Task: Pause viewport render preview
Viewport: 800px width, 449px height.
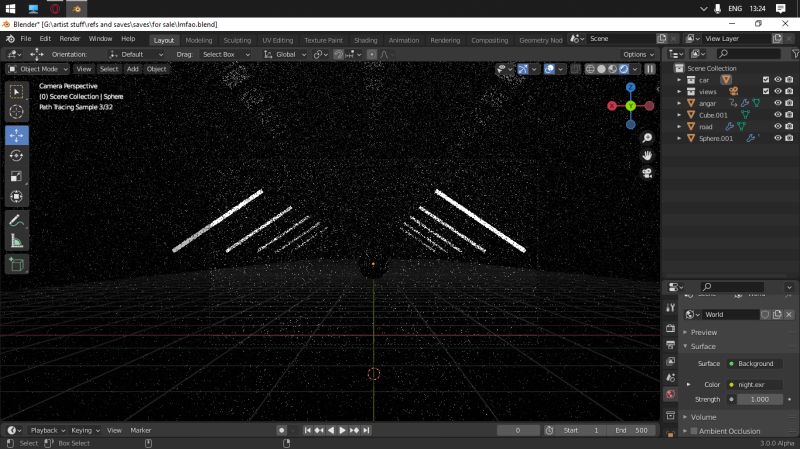Action: click(x=650, y=69)
